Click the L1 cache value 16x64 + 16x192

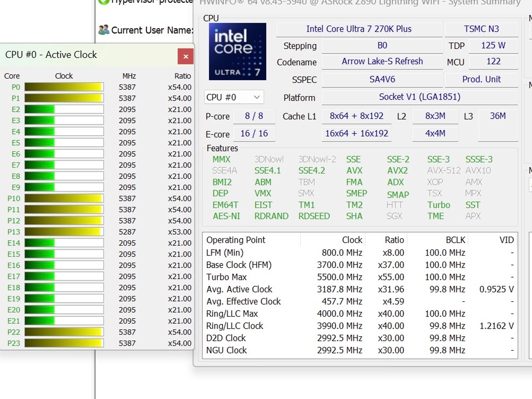[356, 134]
